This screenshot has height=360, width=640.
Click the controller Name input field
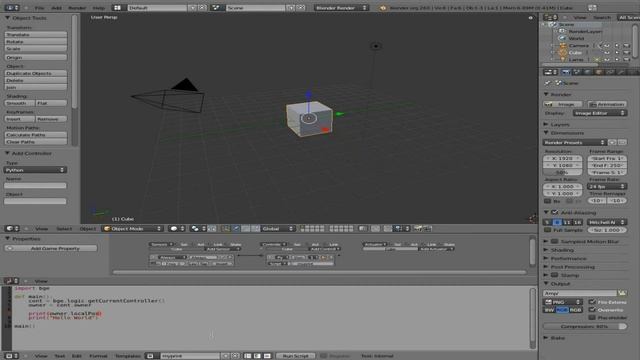click(35, 186)
